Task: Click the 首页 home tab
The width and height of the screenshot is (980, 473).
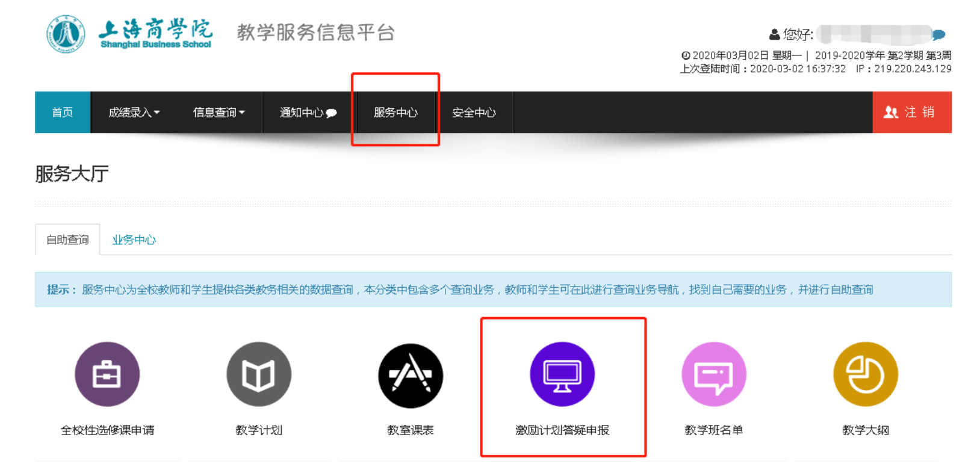Action: coord(63,113)
